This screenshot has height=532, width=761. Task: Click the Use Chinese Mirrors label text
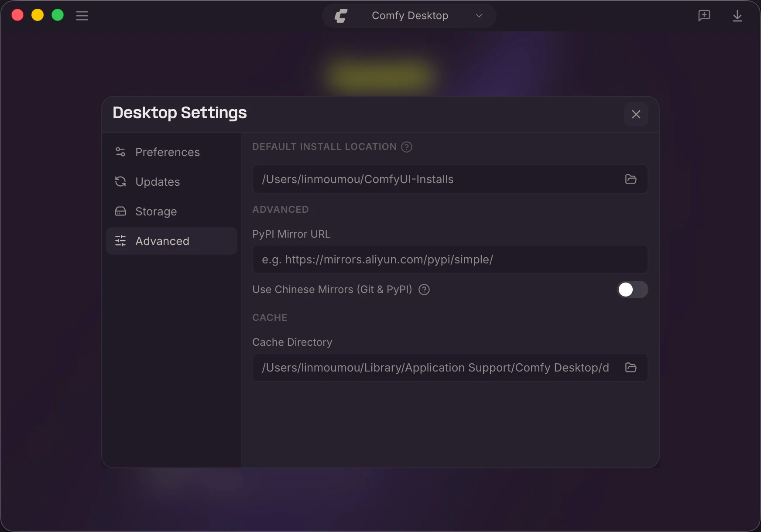[333, 290]
